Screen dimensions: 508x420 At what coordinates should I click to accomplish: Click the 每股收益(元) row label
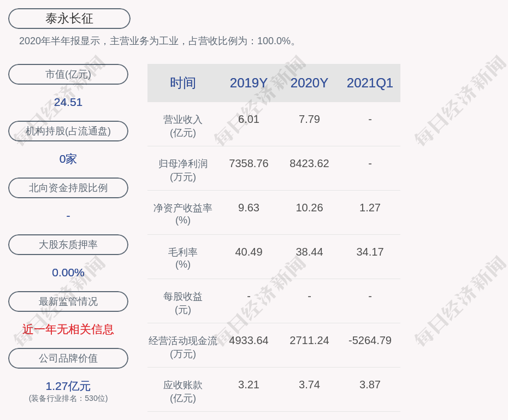tap(183, 303)
